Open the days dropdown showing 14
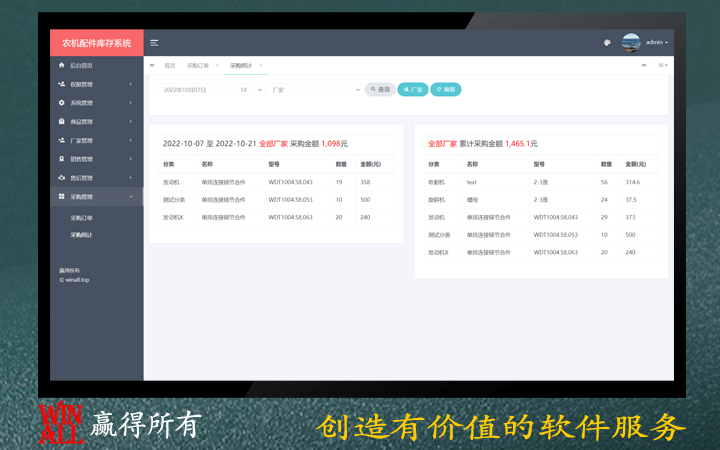 pos(250,90)
